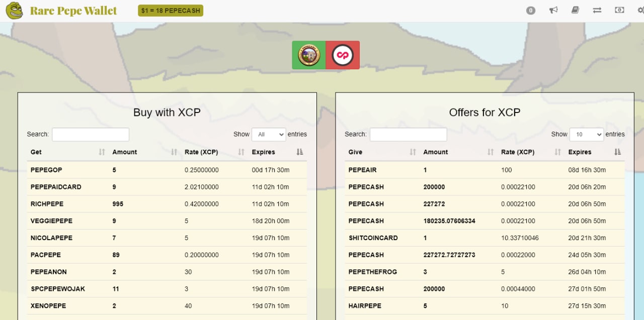
Task: Sort Offers for XCP table by Expires
Action: [x=595, y=152]
